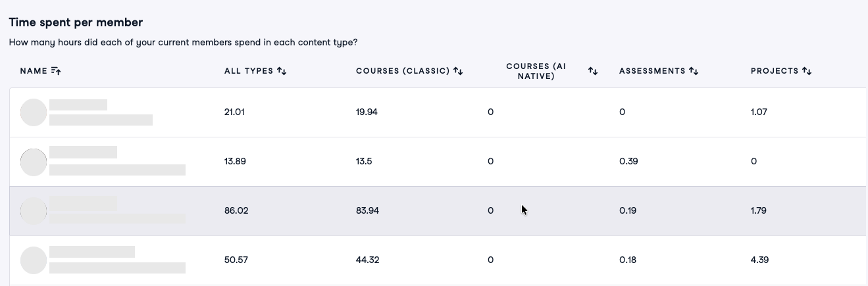
Task: Sort by Name column sort icon
Action: point(56,71)
